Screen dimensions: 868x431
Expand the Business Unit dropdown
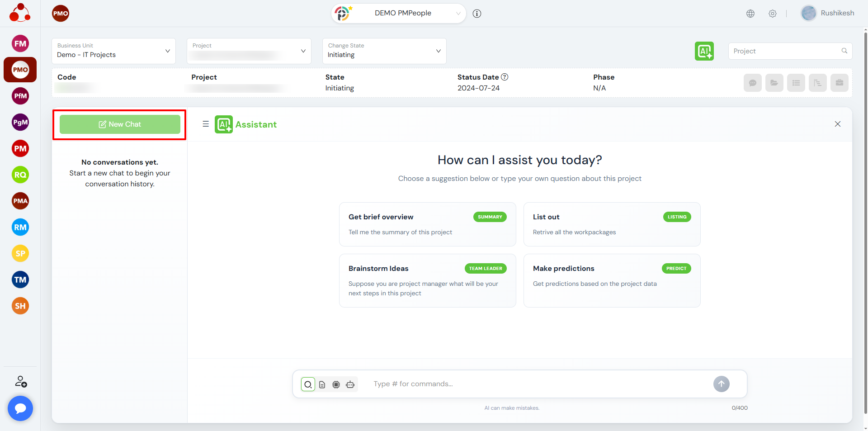coord(113,51)
